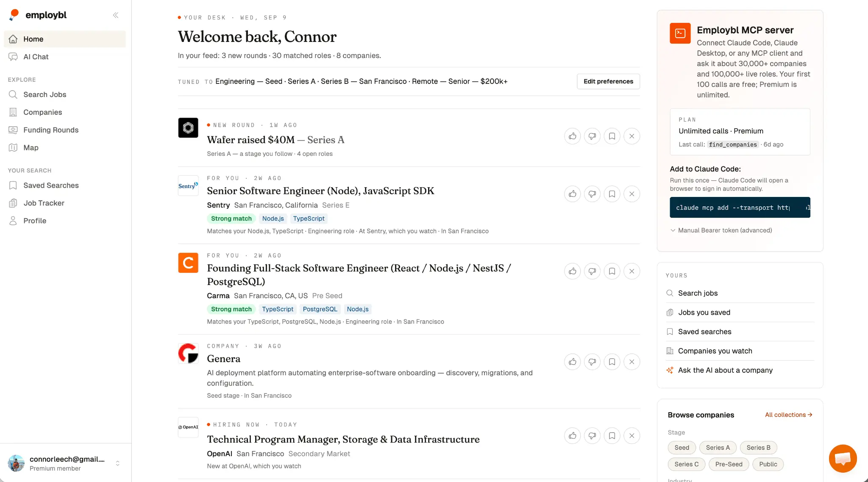Dismiss the Wafer raised $40M card

click(x=632, y=136)
